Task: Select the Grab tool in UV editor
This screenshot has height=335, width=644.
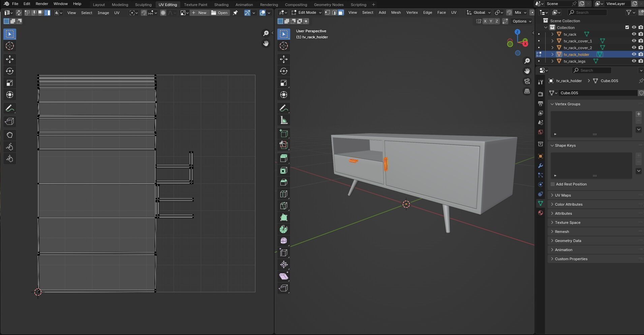Action: click(9, 135)
